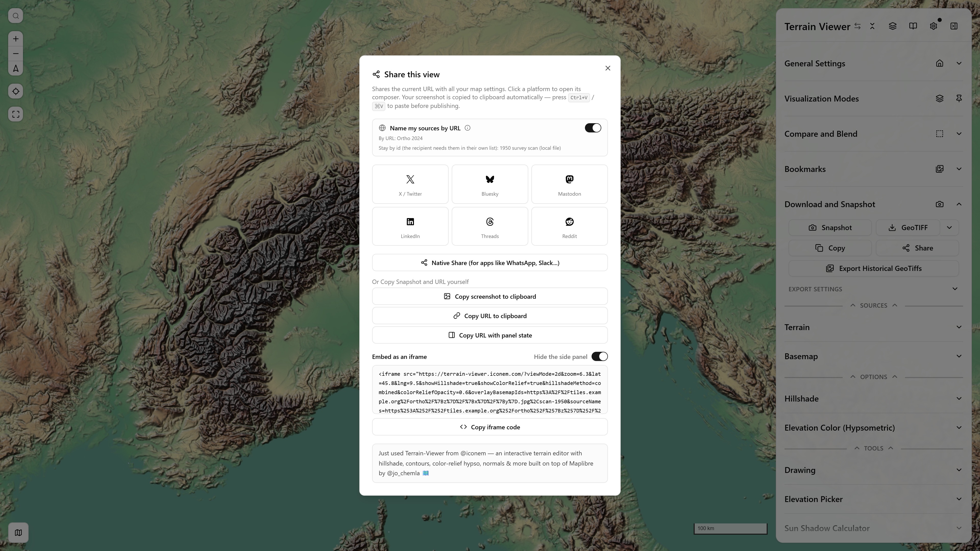Collapse the Download and Snapshot section
Screen dimensions: 980x551
959,204
